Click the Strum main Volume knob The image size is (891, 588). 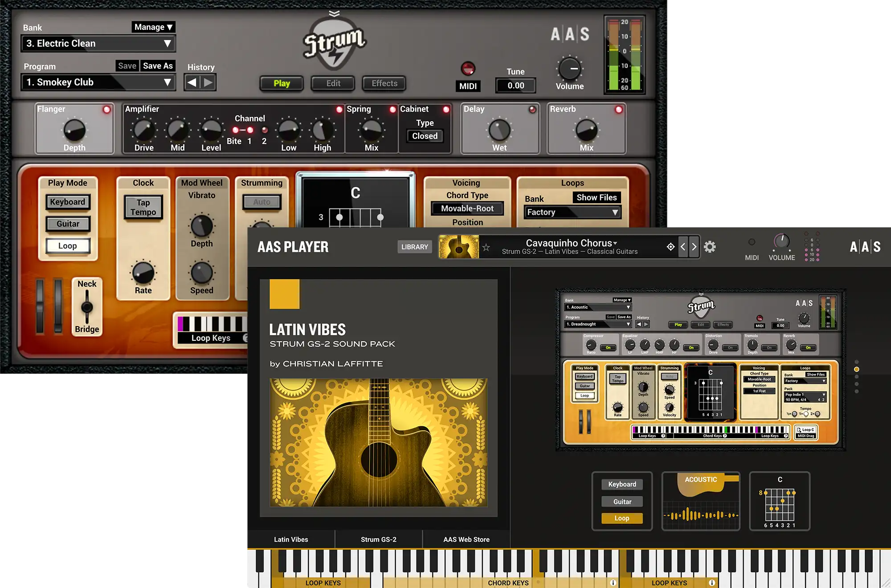pos(570,69)
